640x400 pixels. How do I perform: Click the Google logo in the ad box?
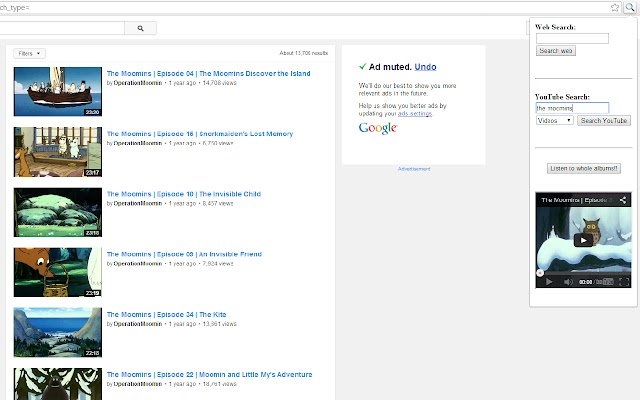[378, 128]
